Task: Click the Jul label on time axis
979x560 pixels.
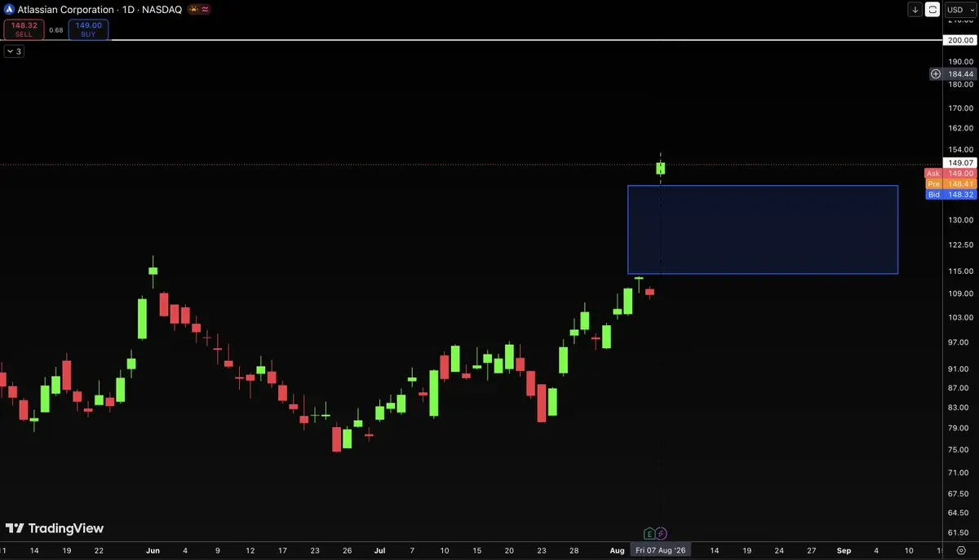Action: tap(379, 551)
